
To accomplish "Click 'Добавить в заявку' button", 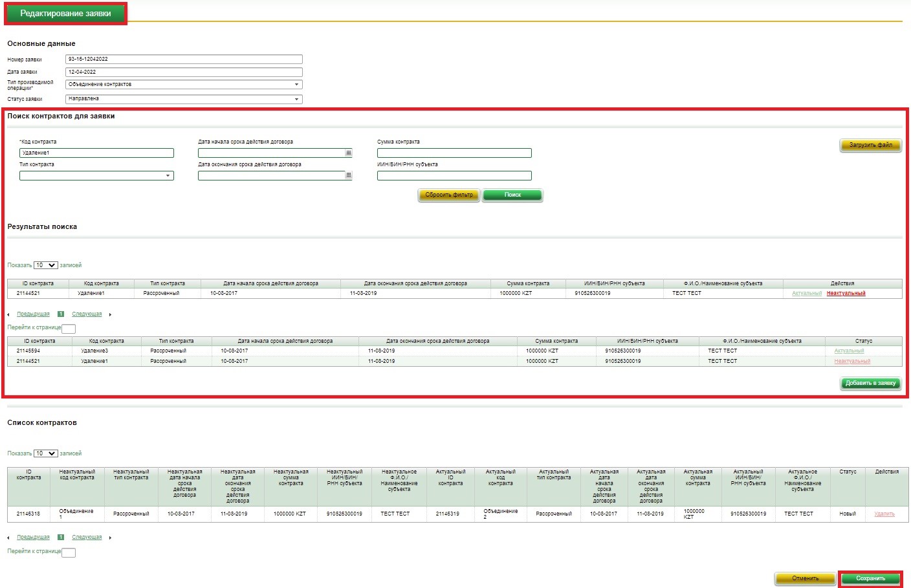I will (x=870, y=383).
